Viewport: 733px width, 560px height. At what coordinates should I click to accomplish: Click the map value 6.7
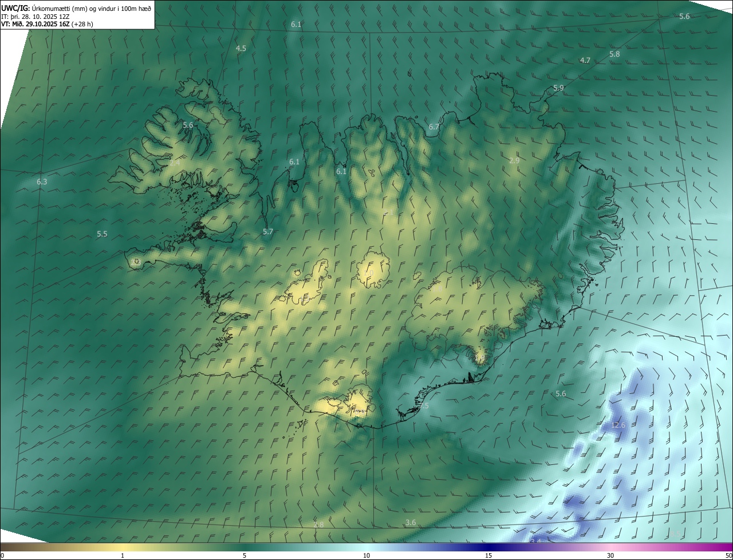(434, 127)
